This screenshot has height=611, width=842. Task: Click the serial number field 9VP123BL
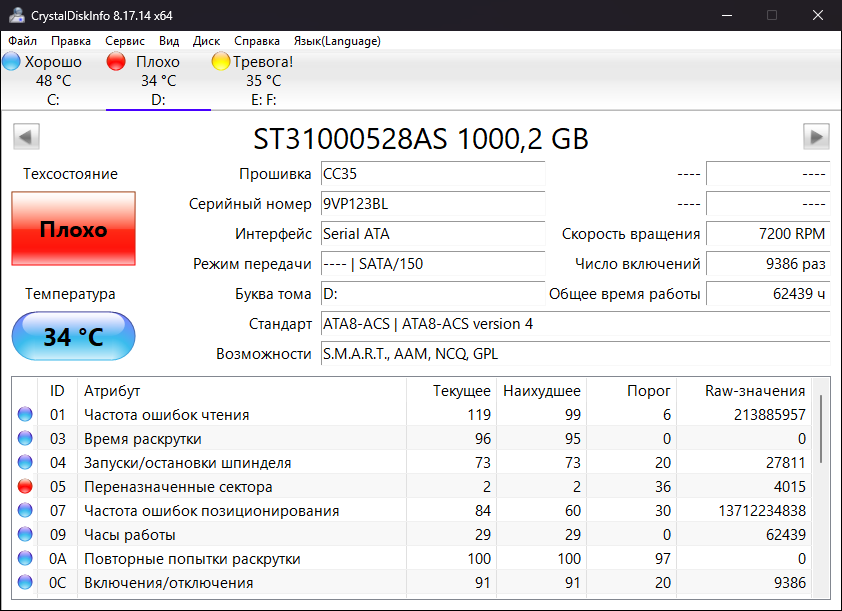click(x=433, y=203)
